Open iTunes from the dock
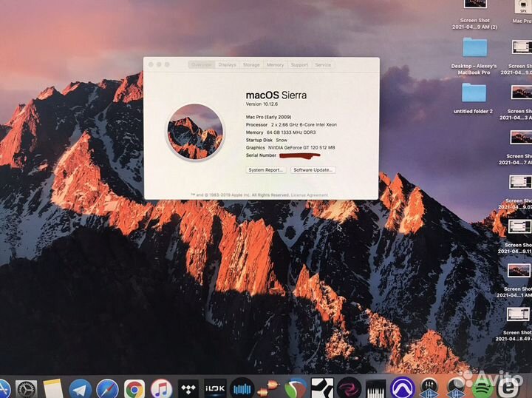532x398 pixels. click(x=161, y=389)
